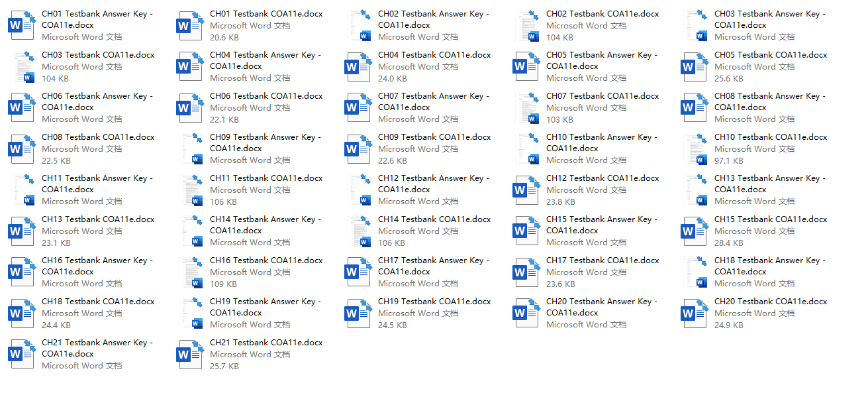Select the Word icon of CH18 Testbank COA11e.docx
Image resolution: width=868 pixels, height=399 pixels.
[x=21, y=313]
